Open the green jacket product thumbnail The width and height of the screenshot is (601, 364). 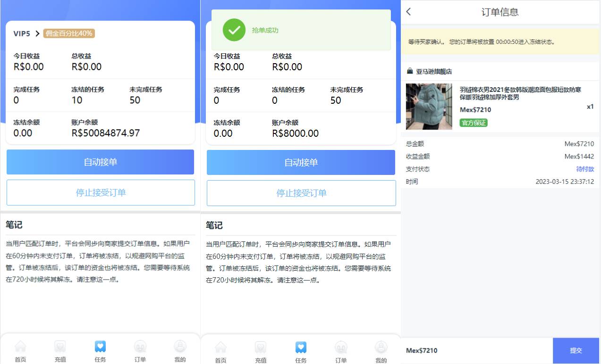(429, 107)
